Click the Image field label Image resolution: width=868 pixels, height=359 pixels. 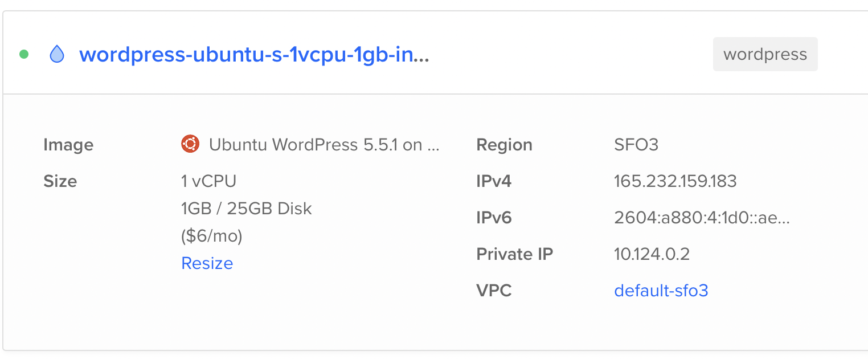click(x=68, y=145)
